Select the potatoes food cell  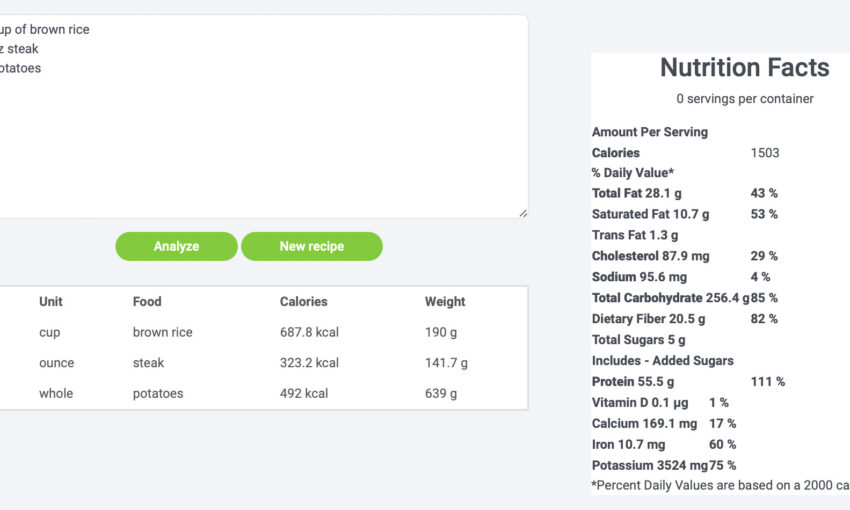[x=158, y=393]
